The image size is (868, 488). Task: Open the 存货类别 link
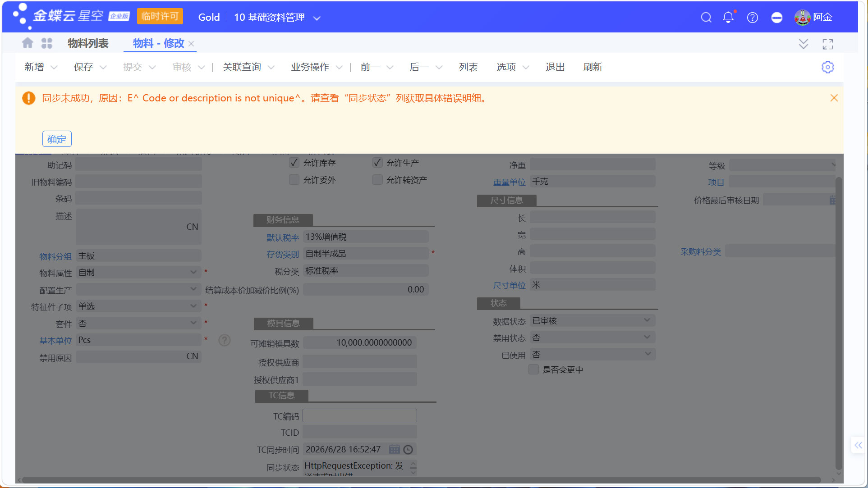click(x=283, y=254)
